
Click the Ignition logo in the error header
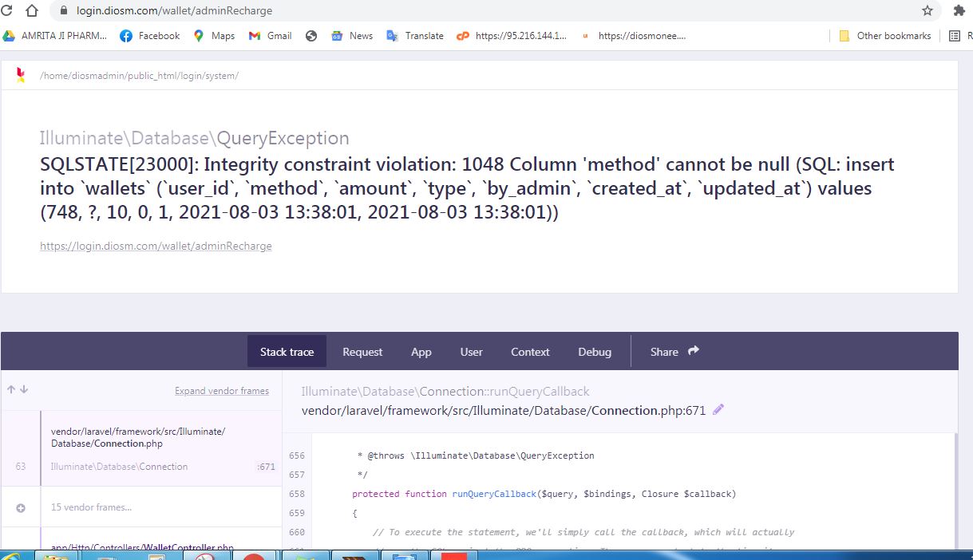[21, 75]
